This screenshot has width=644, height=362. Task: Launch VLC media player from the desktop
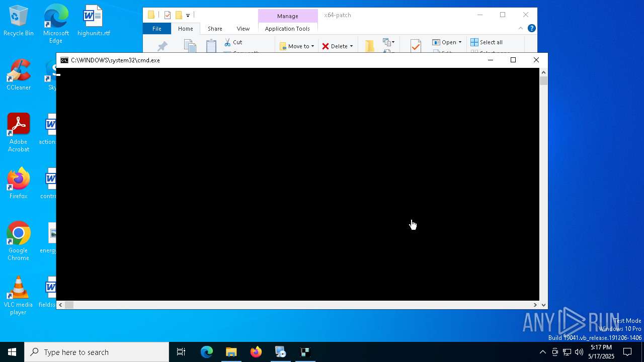[19, 296]
